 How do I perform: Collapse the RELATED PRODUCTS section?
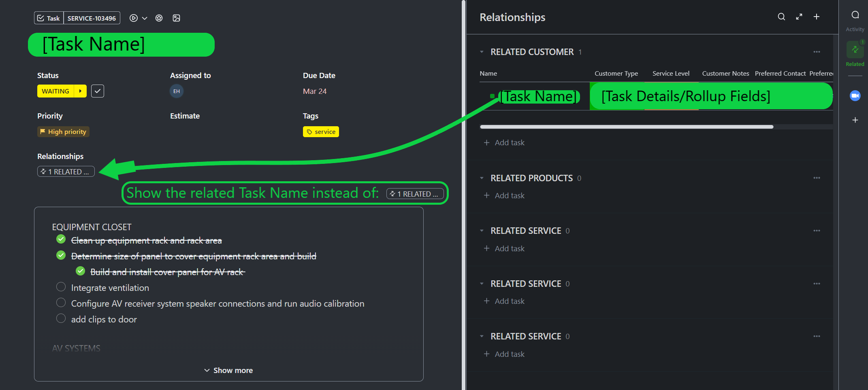tap(482, 178)
